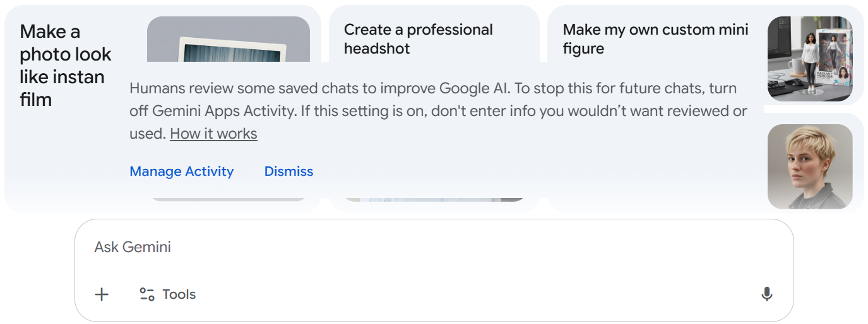The width and height of the screenshot is (868, 324).
Task: Click the Manage Activity button
Action: point(181,171)
